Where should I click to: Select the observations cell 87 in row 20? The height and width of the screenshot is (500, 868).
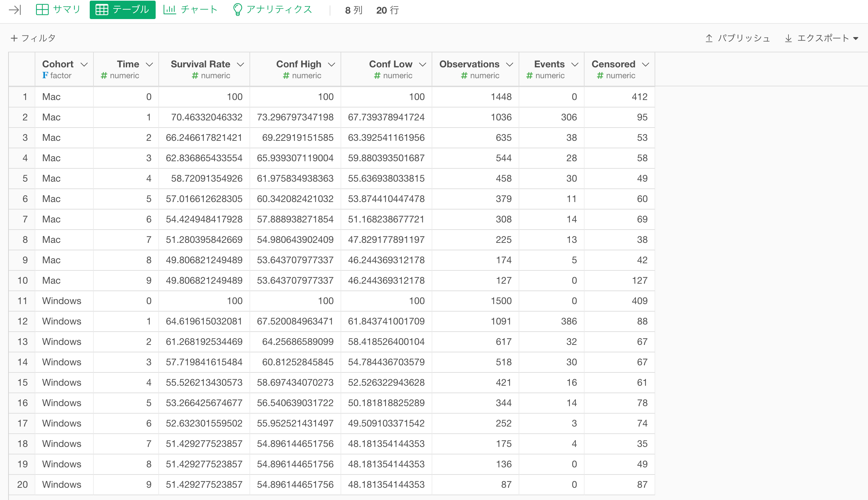(x=475, y=485)
